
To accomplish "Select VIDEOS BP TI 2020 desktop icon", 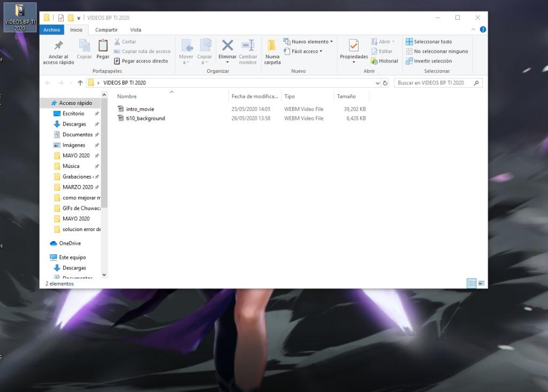I will (x=20, y=17).
